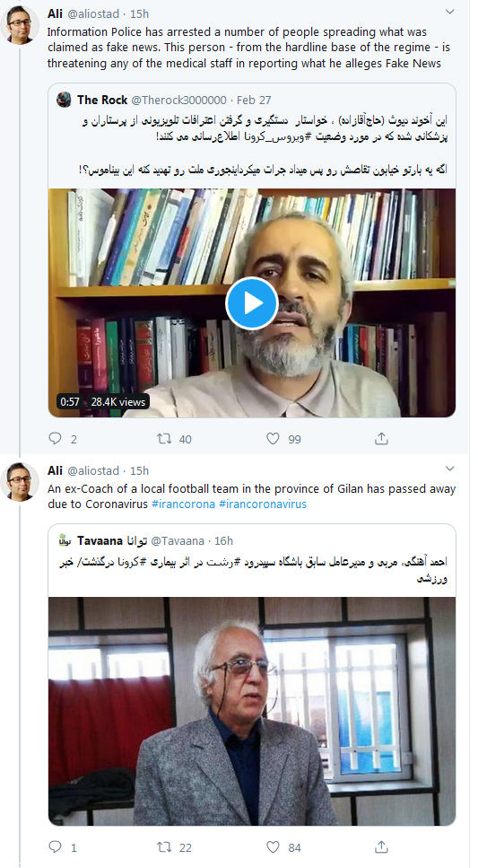478x868 pixels.
Task: Open The Rock's quoted tweet profile name
Action: pos(103,100)
